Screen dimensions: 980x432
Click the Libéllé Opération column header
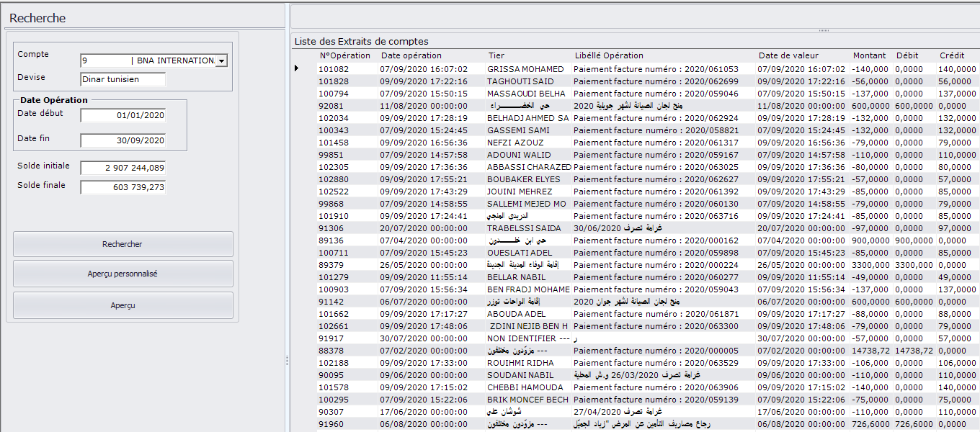[609, 55]
